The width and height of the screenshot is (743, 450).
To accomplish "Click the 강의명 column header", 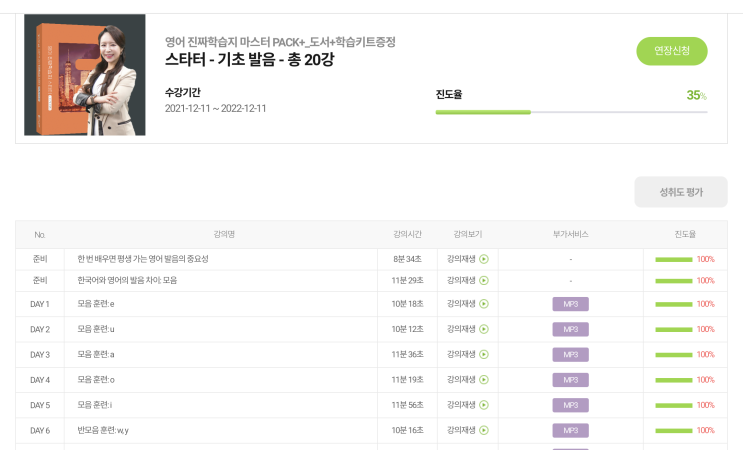I will click(x=224, y=234).
